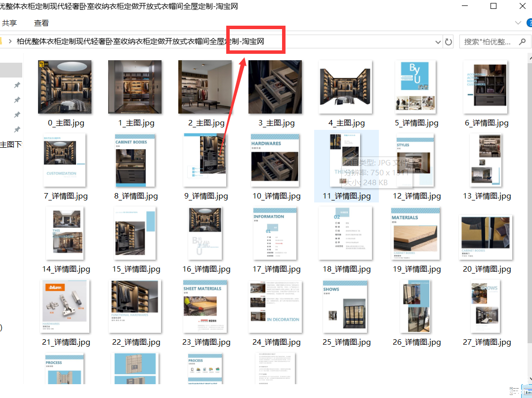This screenshot has width=532, height=398.
Task: Click the breadcrumb chevron before folder name
Action: pyautogui.click(x=10, y=41)
